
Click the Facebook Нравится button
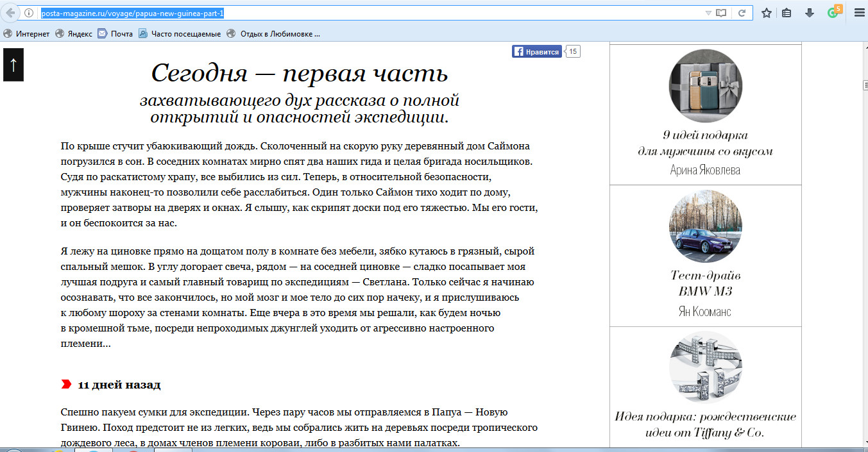coord(537,52)
